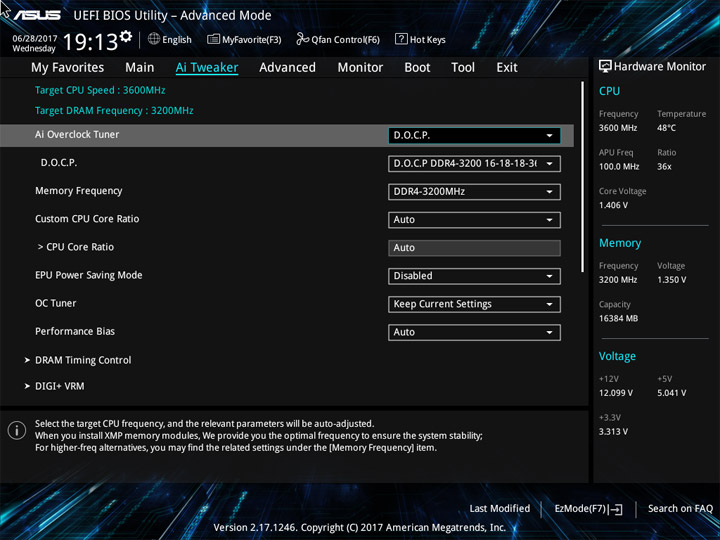This screenshot has width=720, height=540.
Task: Click the Hardware Monitor display icon
Action: coord(605,67)
